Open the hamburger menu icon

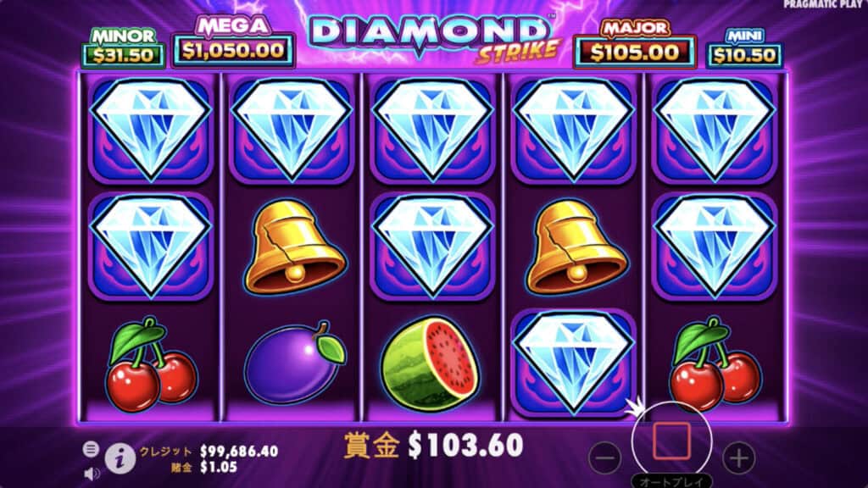[x=90, y=449]
